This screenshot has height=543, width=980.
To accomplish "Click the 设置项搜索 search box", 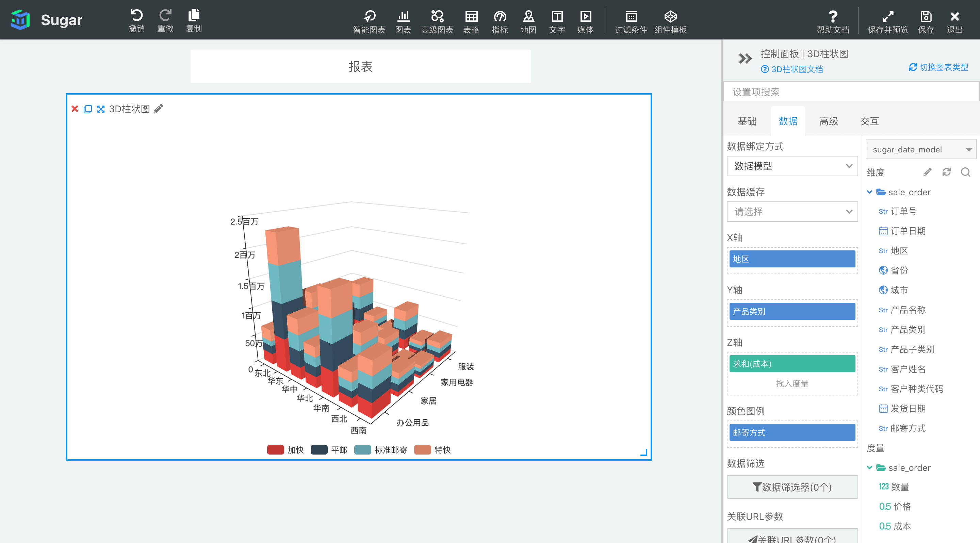I will (x=851, y=92).
